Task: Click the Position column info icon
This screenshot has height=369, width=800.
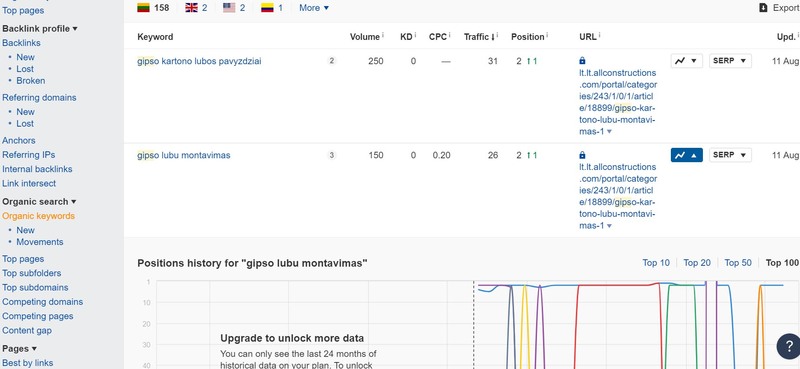Action: pyautogui.click(x=547, y=35)
